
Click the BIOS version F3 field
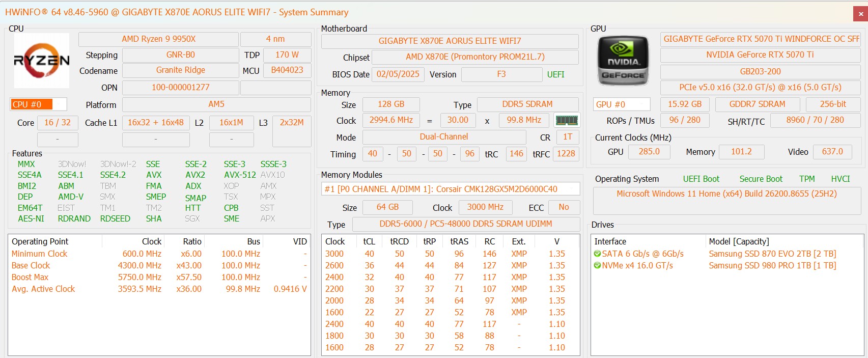point(501,74)
